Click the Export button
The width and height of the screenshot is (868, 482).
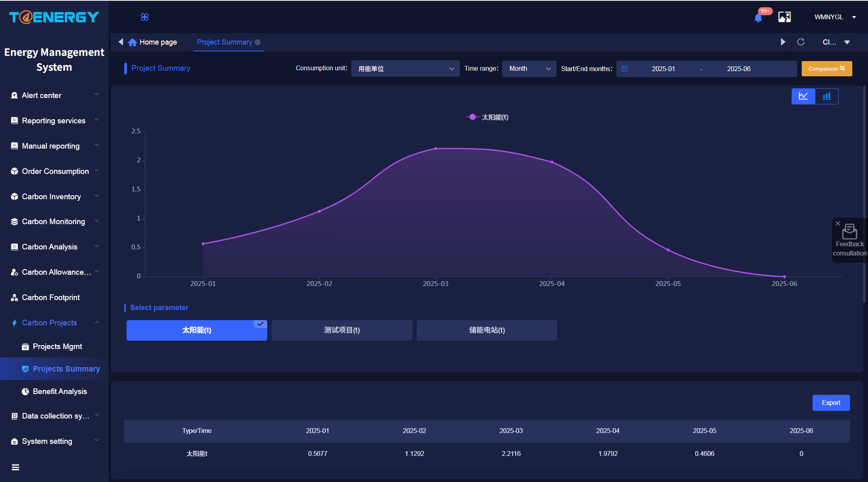[x=831, y=403]
